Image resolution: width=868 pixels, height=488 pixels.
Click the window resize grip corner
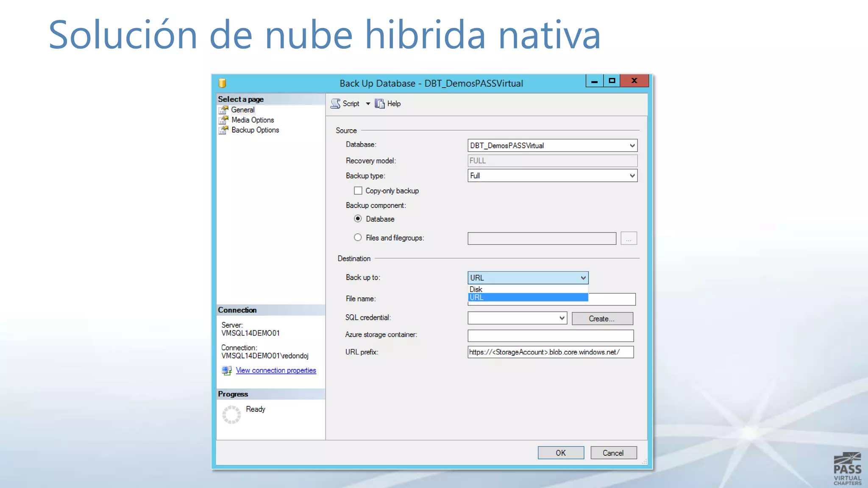click(644, 461)
